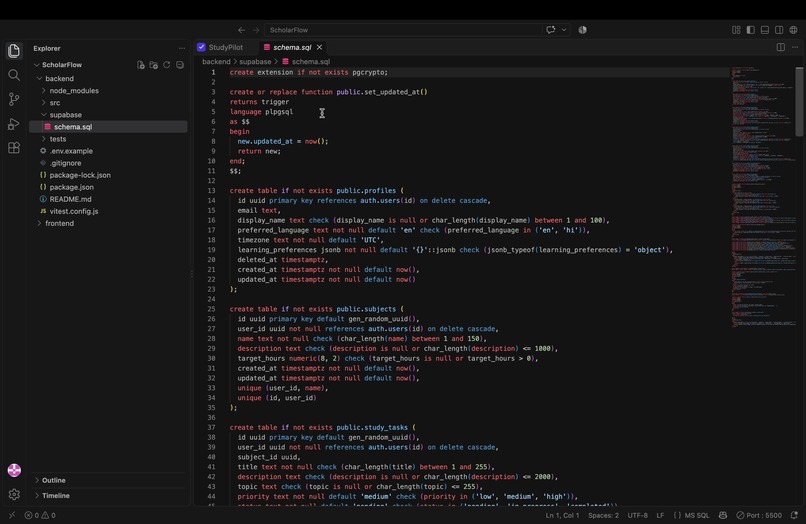Close the schema.sql tab
Screen dimensions: 806x524
pyautogui.click(x=319, y=47)
